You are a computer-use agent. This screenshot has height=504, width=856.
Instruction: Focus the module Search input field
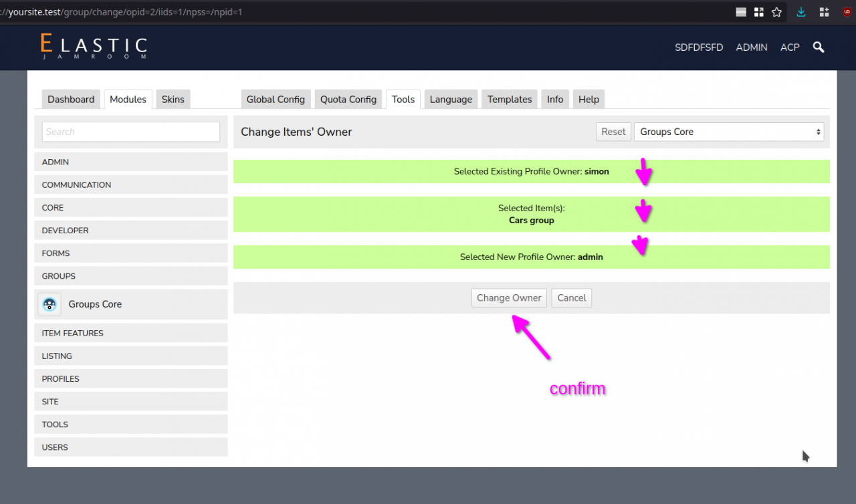[131, 132]
